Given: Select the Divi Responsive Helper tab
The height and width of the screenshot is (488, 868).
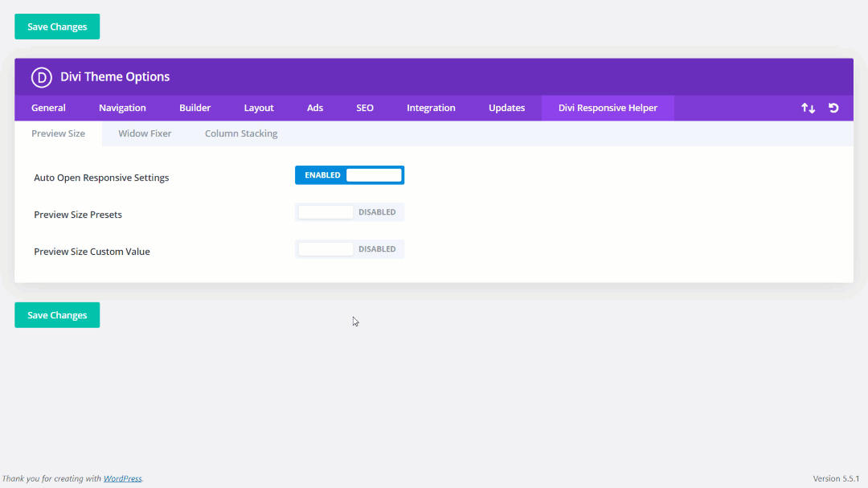Looking at the screenshot, I should point(608,108).
